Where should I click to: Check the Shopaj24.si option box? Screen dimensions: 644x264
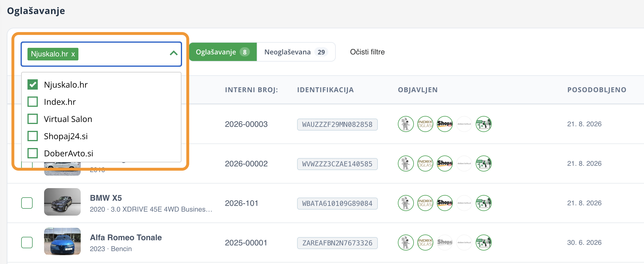pos(33,136)
